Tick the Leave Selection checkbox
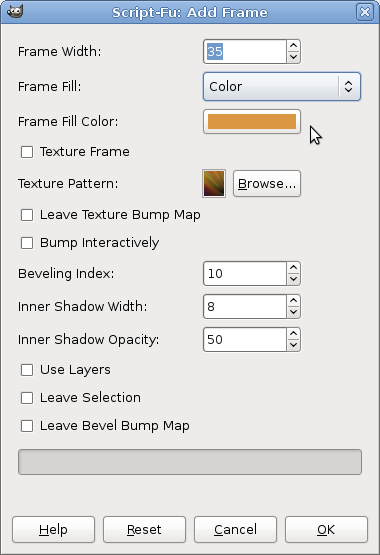This screenshot has width=380, height=555. point(27,398)
